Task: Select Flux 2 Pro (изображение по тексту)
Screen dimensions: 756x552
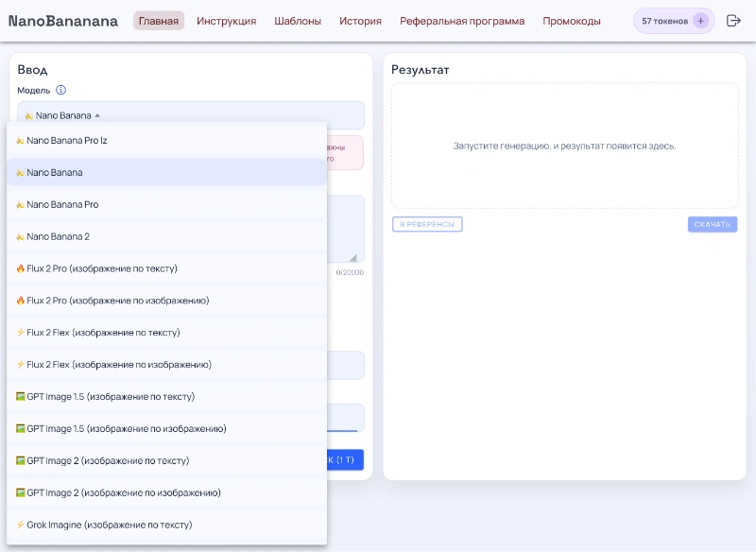Action: [x=167, y=268]
